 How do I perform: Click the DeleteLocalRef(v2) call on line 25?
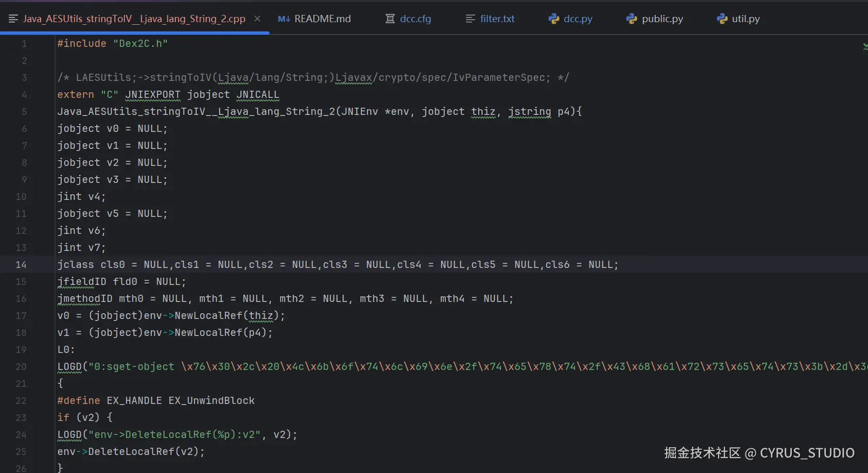[144, 452]
